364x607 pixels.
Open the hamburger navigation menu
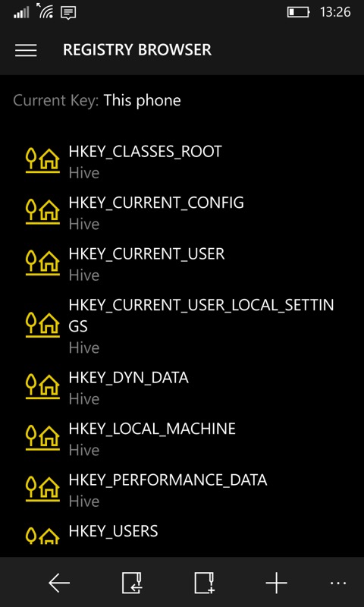[26, 50]
